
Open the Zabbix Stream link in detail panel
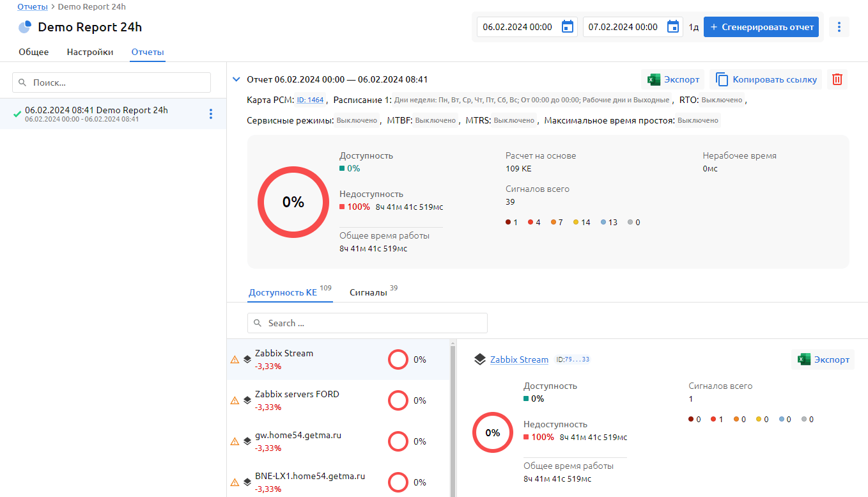tap(519, 359)
